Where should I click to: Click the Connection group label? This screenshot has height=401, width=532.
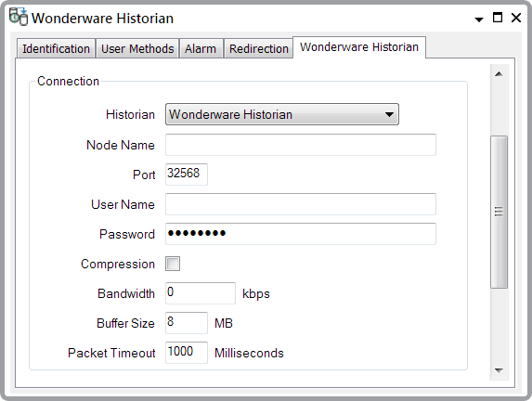click(x=68, y=81)
